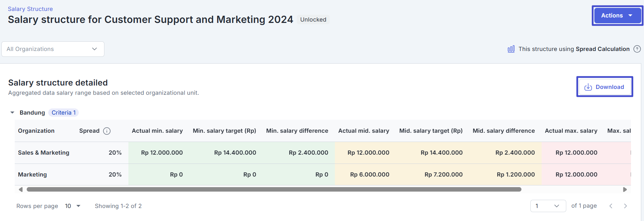Screen dimensions: 644x221
Task: Click the Organization column header
Action: tap(36, 131)
